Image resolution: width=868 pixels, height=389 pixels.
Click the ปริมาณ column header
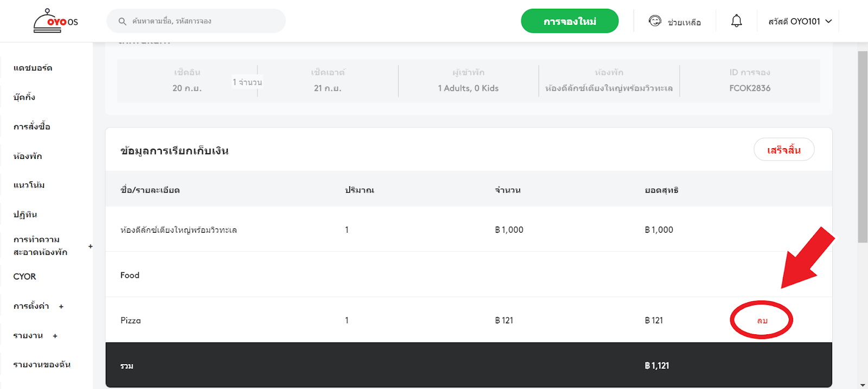pos(360,190)
